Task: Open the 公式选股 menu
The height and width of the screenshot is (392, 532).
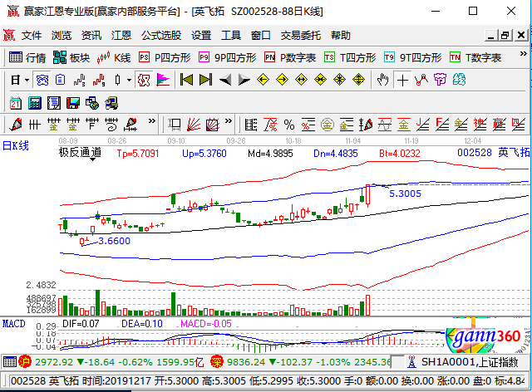Action: (161, 35)
